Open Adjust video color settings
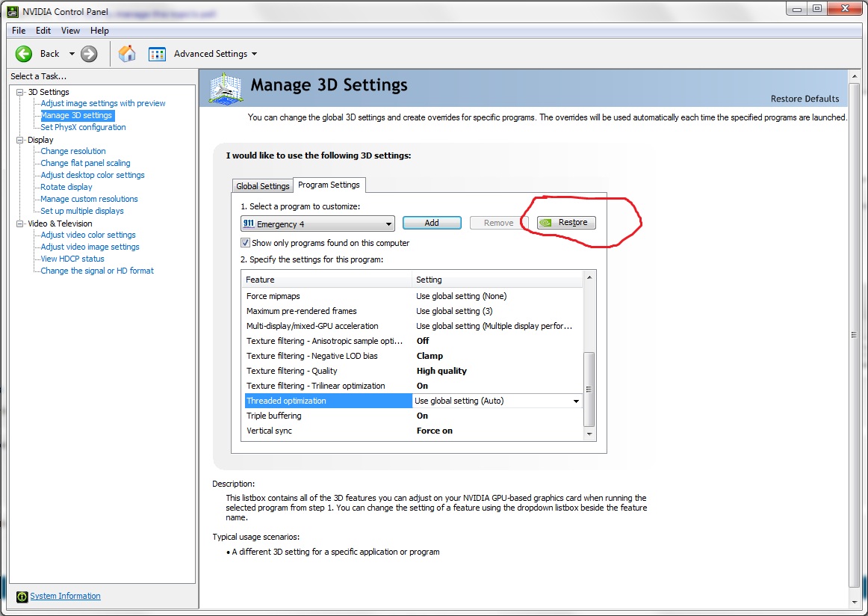Screen dimensions: 868x616 pyautogui.click(x=88, y=235)
